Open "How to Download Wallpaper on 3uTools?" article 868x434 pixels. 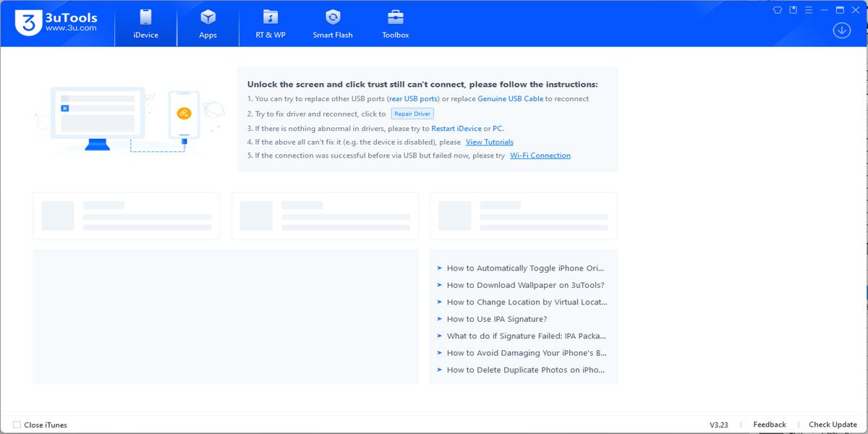[525, 285]
